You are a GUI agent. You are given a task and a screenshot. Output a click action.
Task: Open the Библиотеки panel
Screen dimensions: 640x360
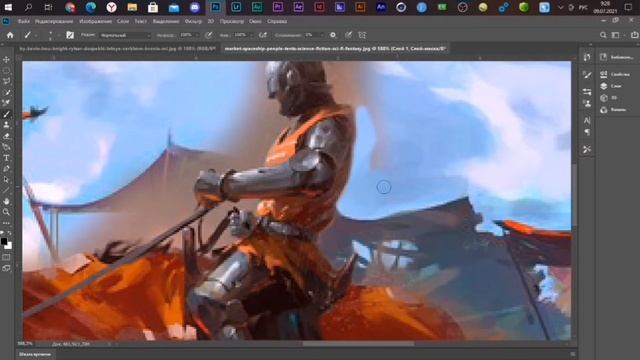[x=617, y=57]
